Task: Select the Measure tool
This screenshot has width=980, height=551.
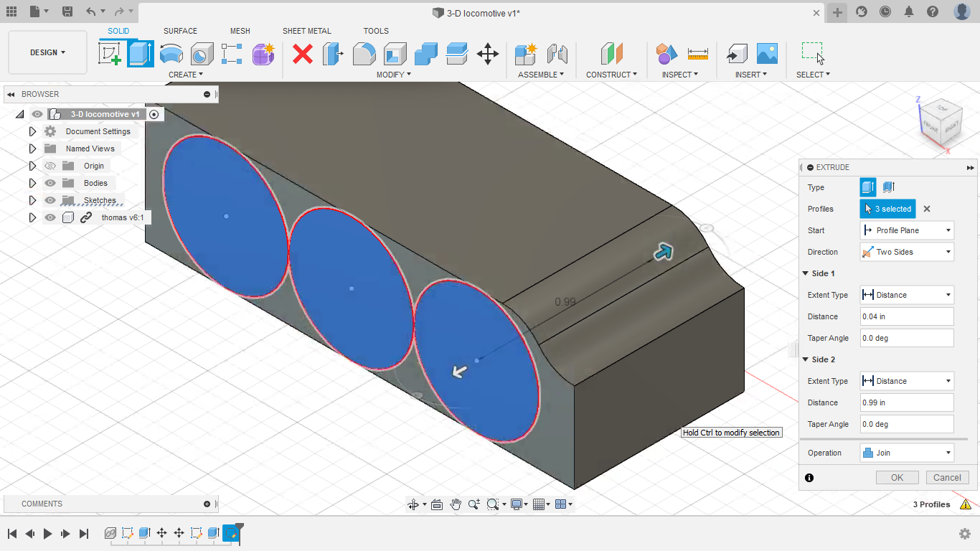Action: (x=697, y=54)
